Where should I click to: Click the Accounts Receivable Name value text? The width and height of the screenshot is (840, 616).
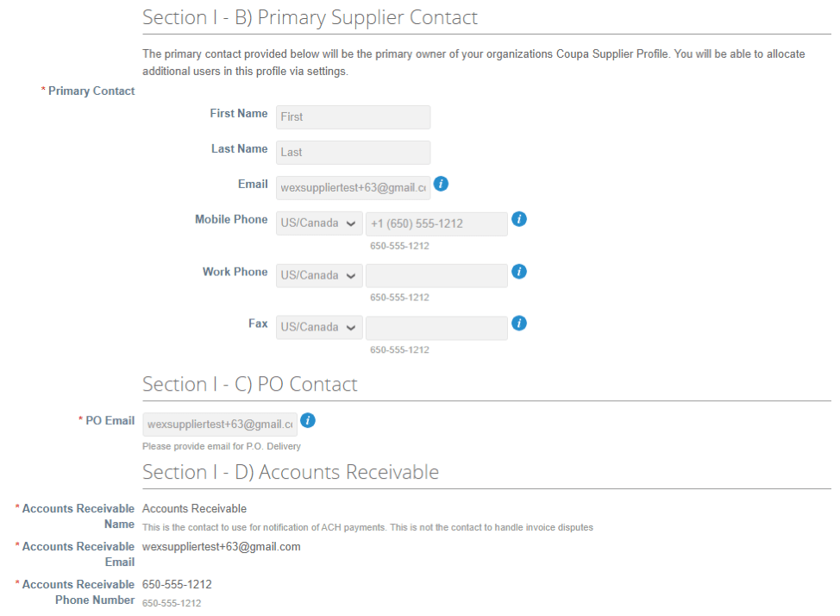click(194, 509)
